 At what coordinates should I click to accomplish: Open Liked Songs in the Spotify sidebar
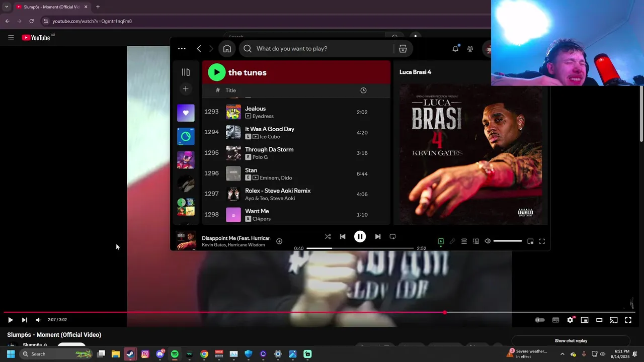coord(186,113)
